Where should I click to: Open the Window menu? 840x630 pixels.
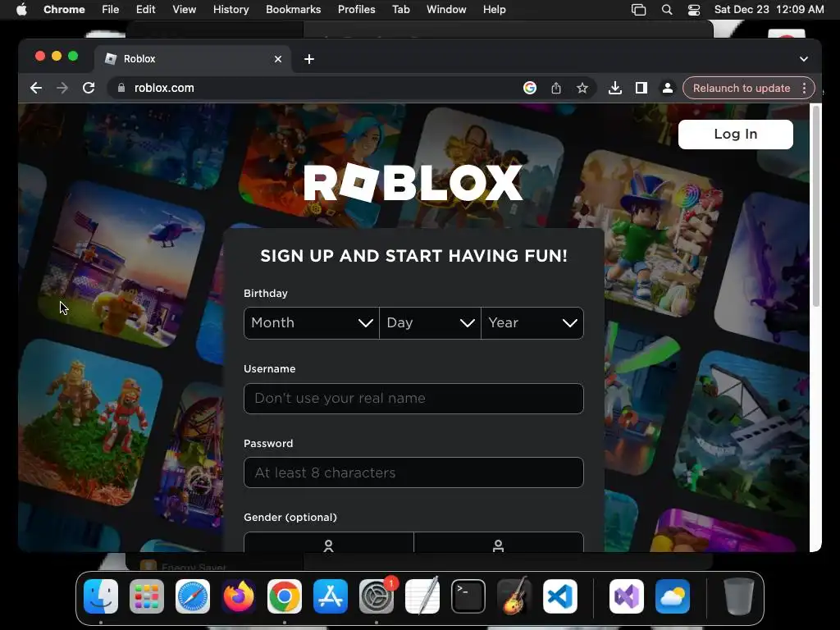[x=446, y=10]
